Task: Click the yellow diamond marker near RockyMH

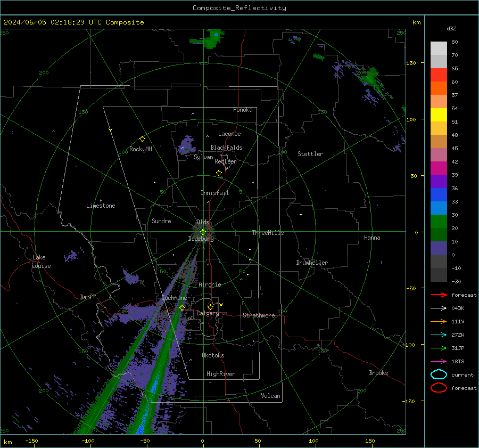Action: tap(142, 139)
